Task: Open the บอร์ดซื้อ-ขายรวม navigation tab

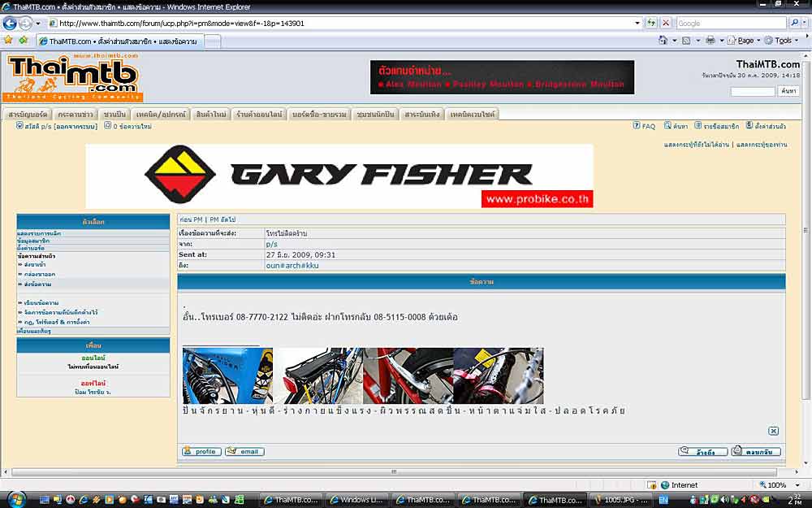Action: pyautogui.click(x=319, y=114)
